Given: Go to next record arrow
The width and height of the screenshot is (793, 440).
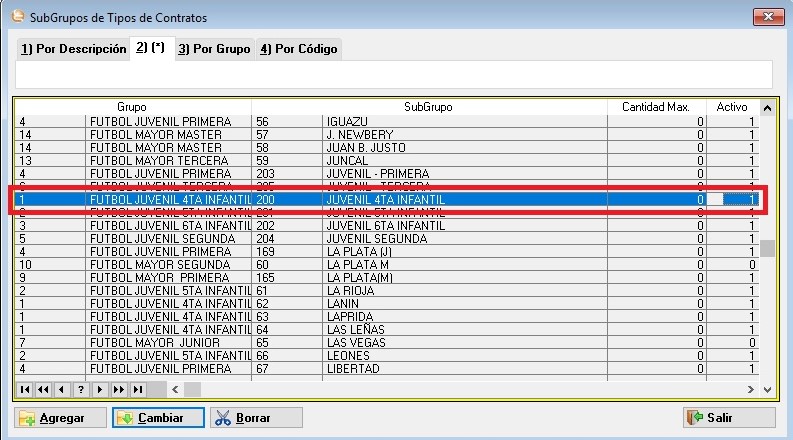Looking at the screenshot, I should (100, 389).
